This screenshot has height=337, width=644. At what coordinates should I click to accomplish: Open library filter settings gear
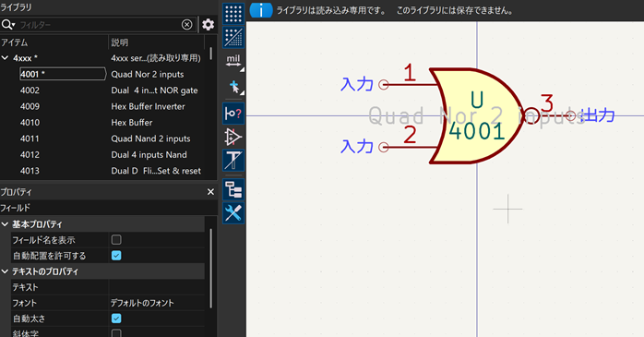point(208,25)
